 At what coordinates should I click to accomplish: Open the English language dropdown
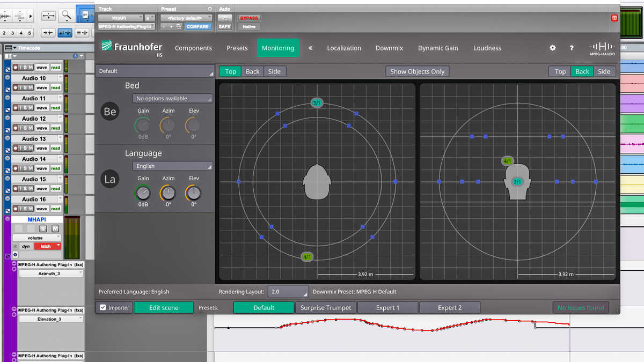[x=173, y=166]
